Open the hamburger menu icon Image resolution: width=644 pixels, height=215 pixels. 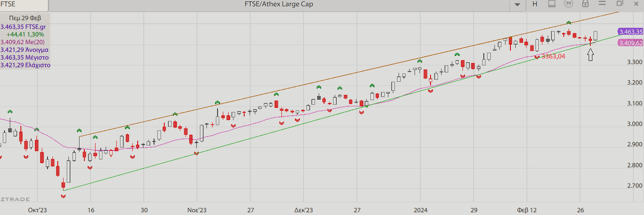[x=602, y=3]
